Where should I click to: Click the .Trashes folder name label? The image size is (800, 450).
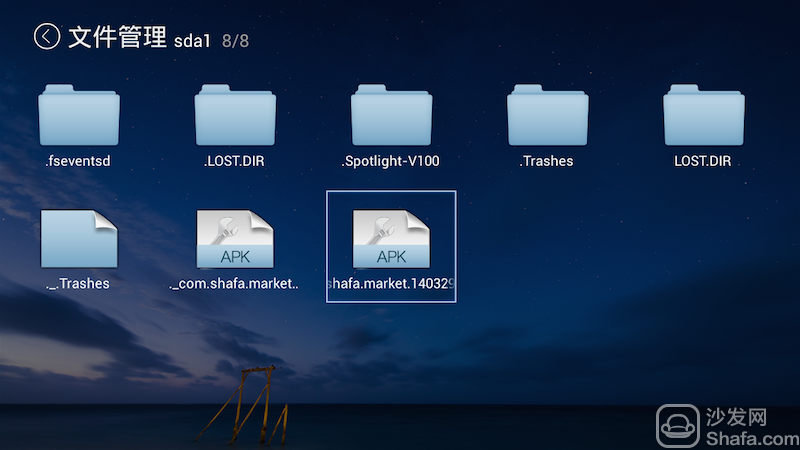click(x=546, y=161)
